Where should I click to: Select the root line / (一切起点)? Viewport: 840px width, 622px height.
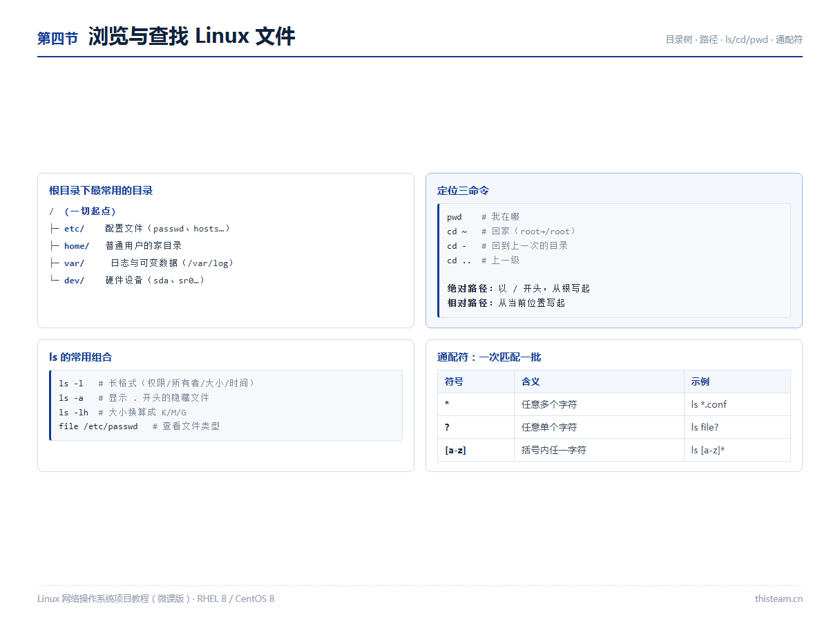[x=82, y=211]
